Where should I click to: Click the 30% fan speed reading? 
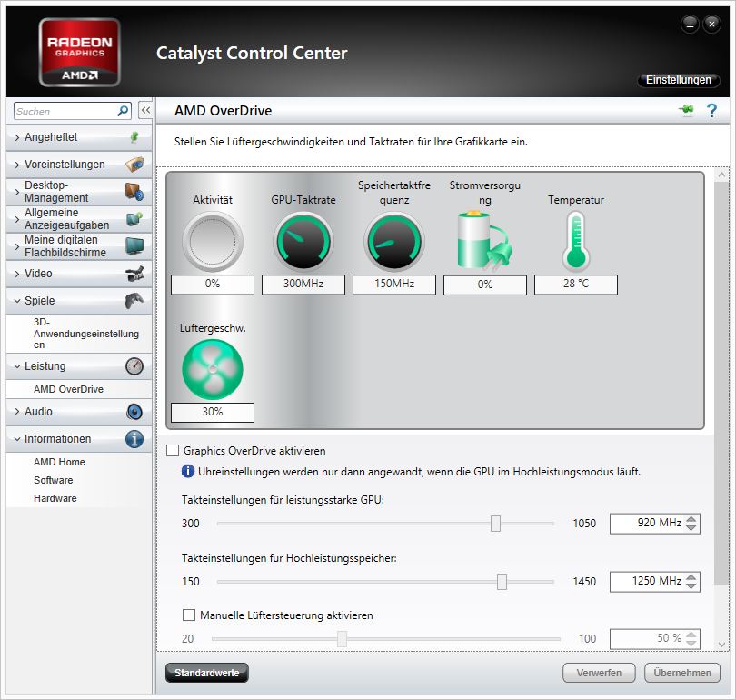point(213,412)
